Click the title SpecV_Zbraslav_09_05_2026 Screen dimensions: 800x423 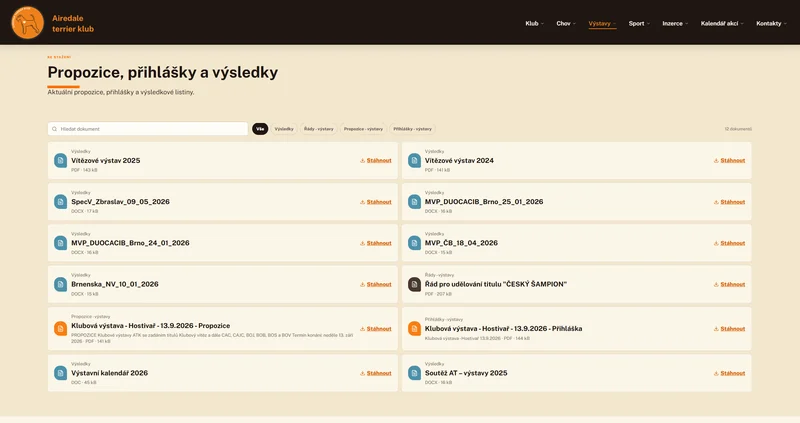[120, 202]
